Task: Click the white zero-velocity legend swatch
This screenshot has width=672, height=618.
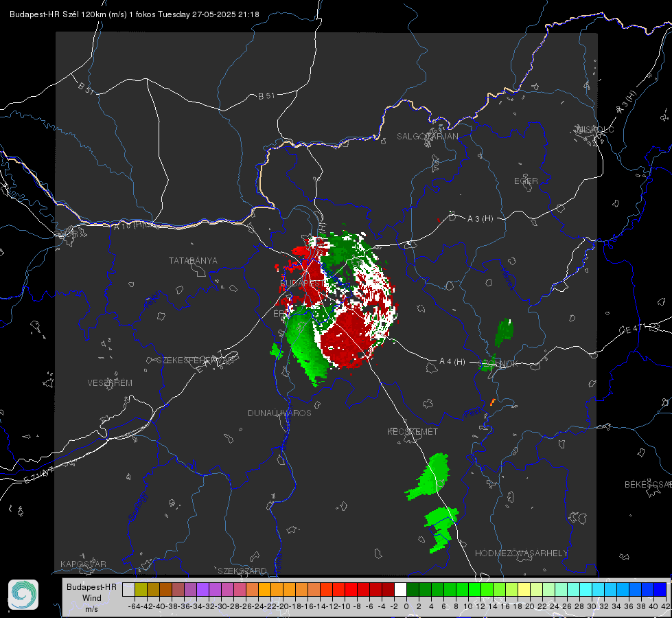Action: tap(400, 589)
